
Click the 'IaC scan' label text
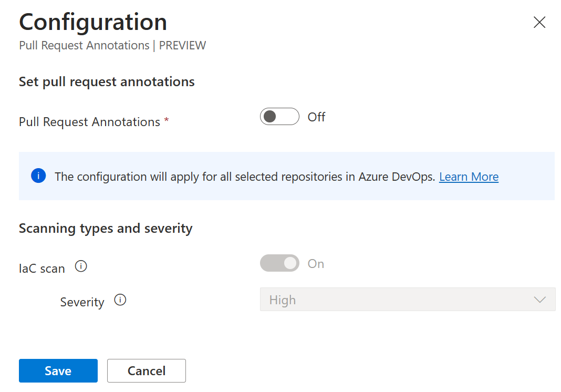coord(42,269)
